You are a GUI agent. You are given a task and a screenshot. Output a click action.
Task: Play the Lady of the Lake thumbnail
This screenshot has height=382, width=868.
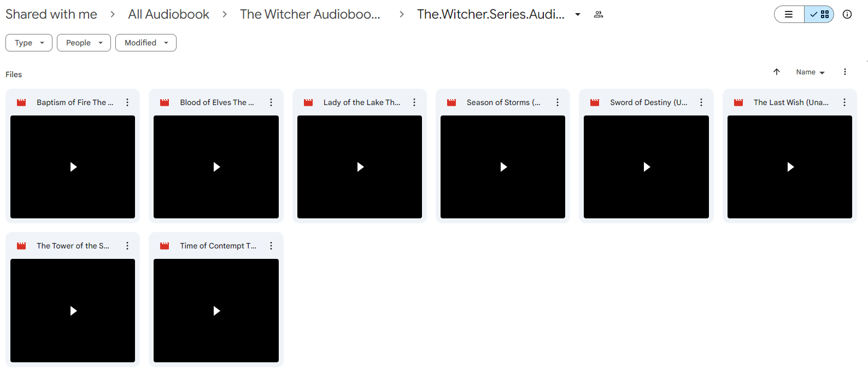(360, 167)
